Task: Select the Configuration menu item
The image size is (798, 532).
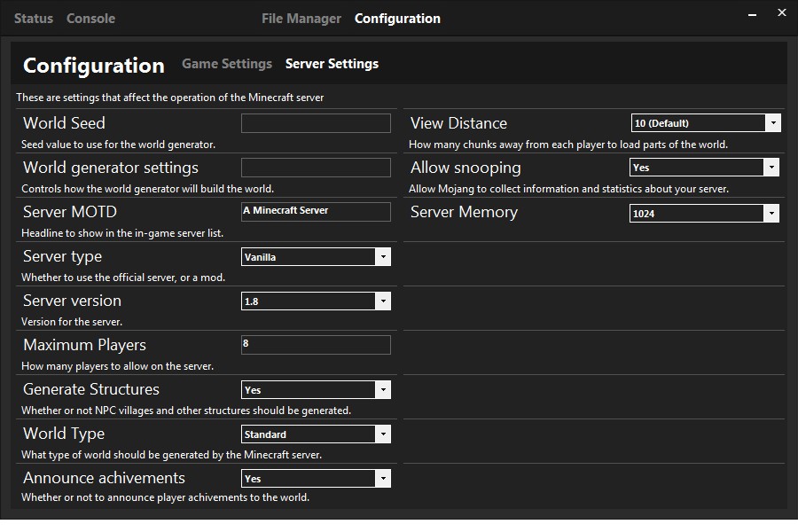Action: tap(397, 18)
